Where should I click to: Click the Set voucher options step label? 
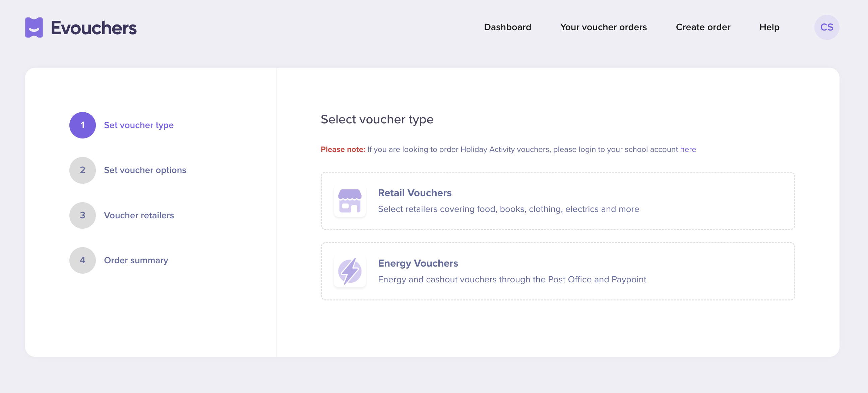pyautogui.click(x=145, y=170)
